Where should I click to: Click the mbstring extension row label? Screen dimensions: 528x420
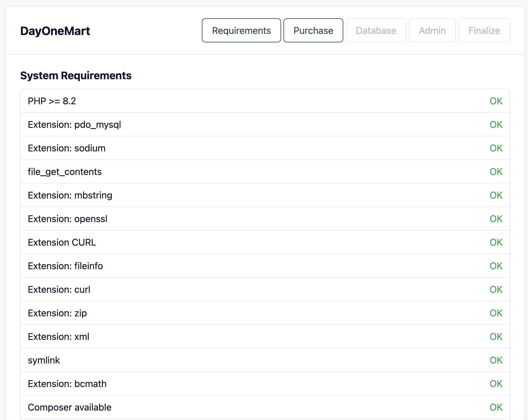coord(70,195)
